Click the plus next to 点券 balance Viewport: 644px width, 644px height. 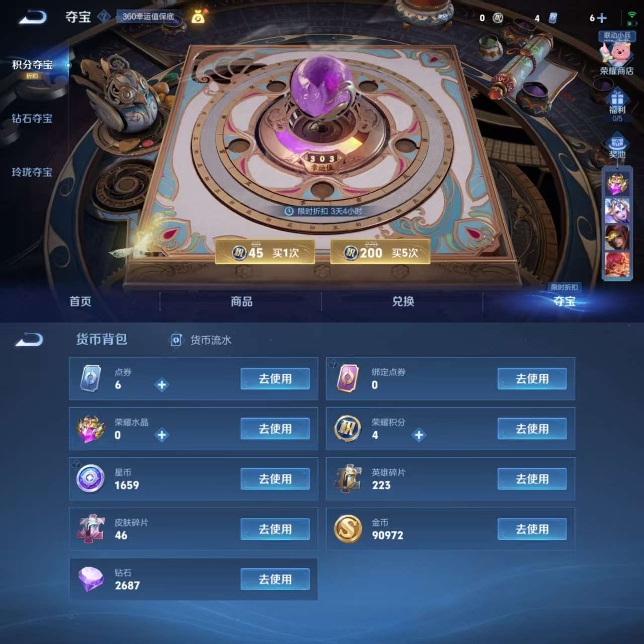[162, 385]
